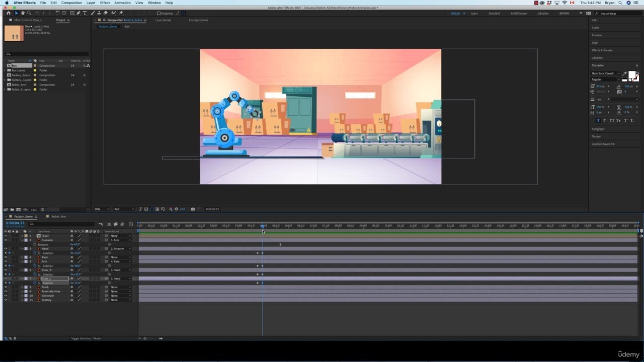Screen dimensions: 644x362
Task: Toggle Forearm Rotation stopwatch
Action: click(x=35, y=244)
